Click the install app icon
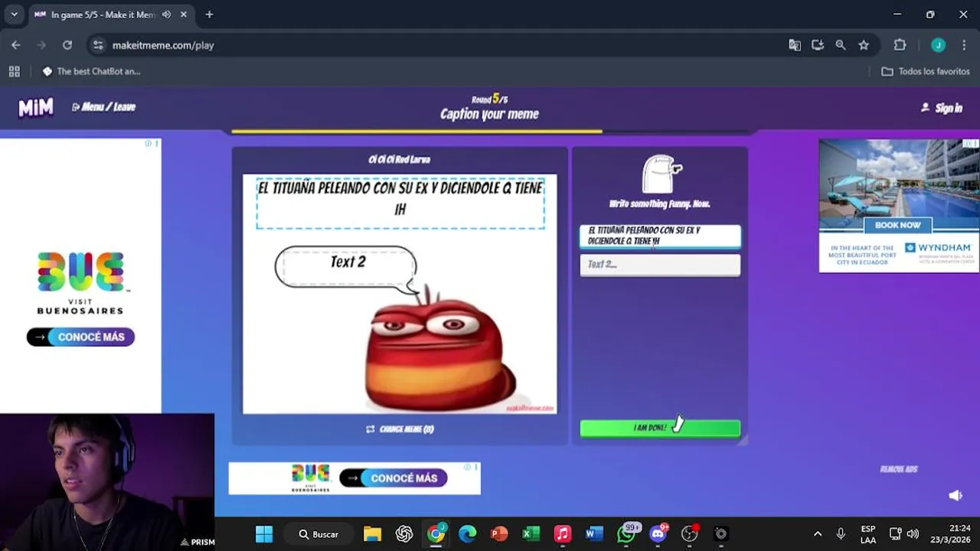The image size is (980, 551). coord(818,45)
